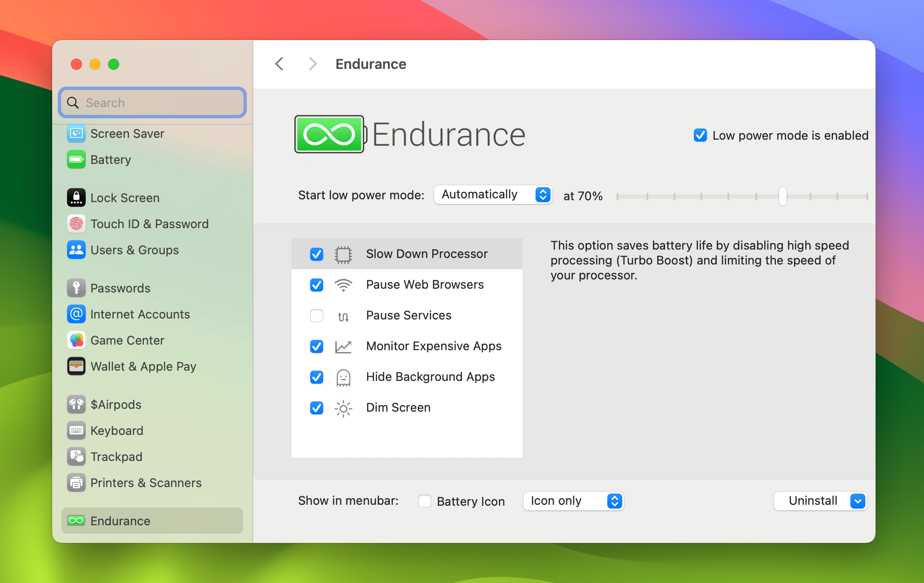
Task: Click the Endurance title in header
Action: [x=371, y=64]
